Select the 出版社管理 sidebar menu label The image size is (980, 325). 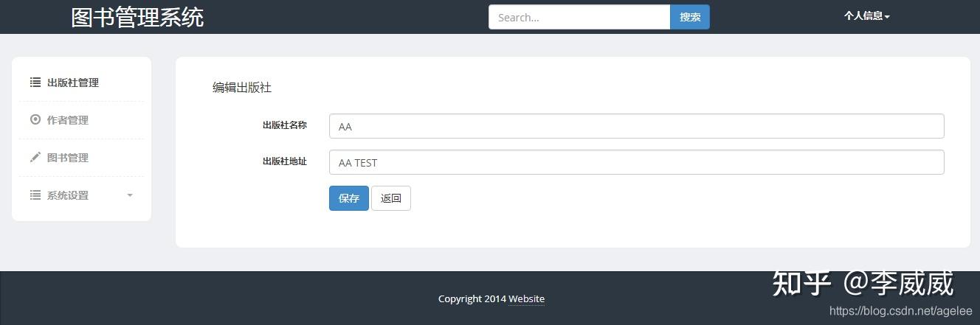[x=73, y=83]
